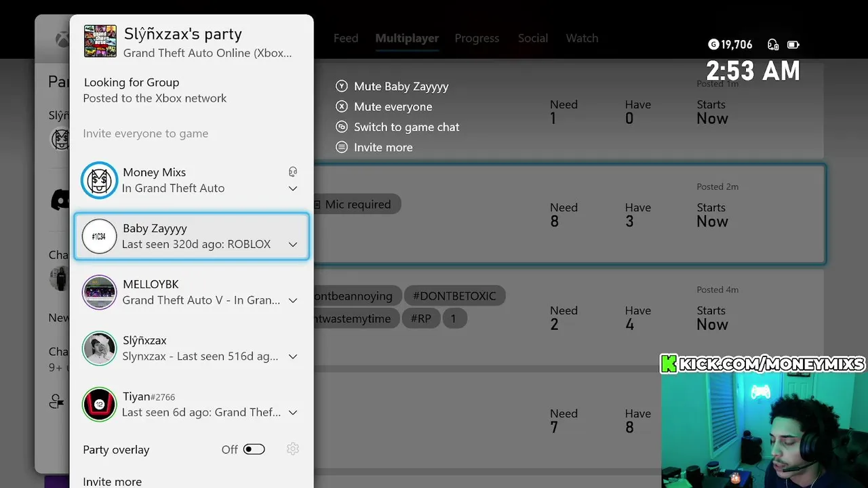Screen dimensions: 868x488
Task: Click the menu button icon for Invite more
Action: (342, 147)
